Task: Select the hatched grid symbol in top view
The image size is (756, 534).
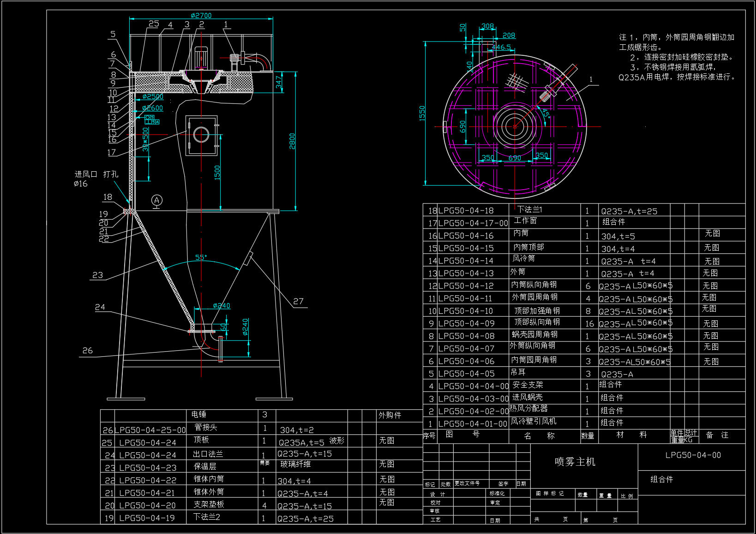Action: click(516, 82)
